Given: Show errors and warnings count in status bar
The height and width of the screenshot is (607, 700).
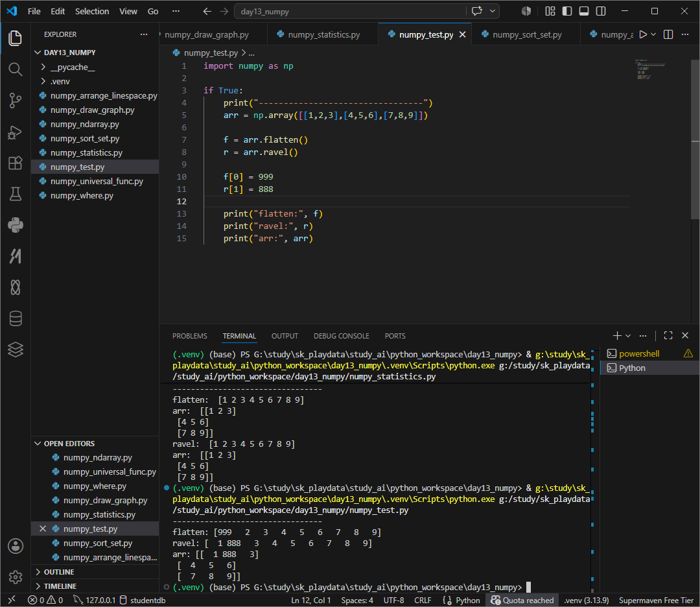Looking at the screenshot, I should point(45,600).
